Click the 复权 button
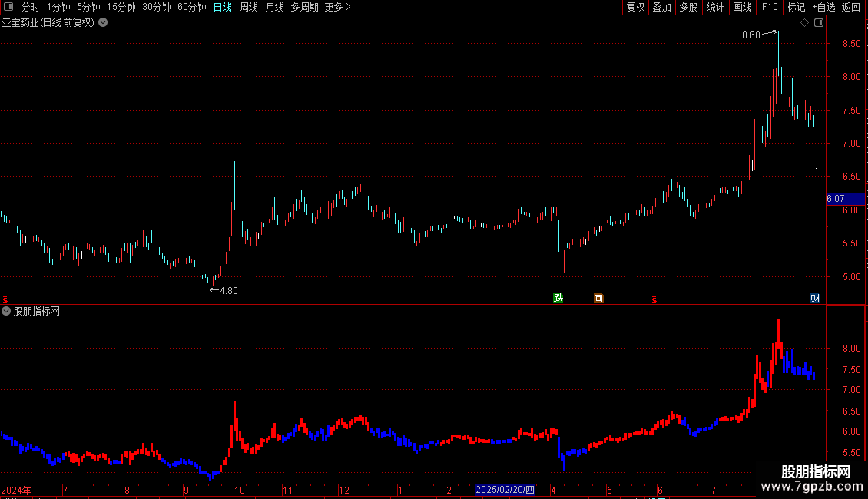 [635, 7]
